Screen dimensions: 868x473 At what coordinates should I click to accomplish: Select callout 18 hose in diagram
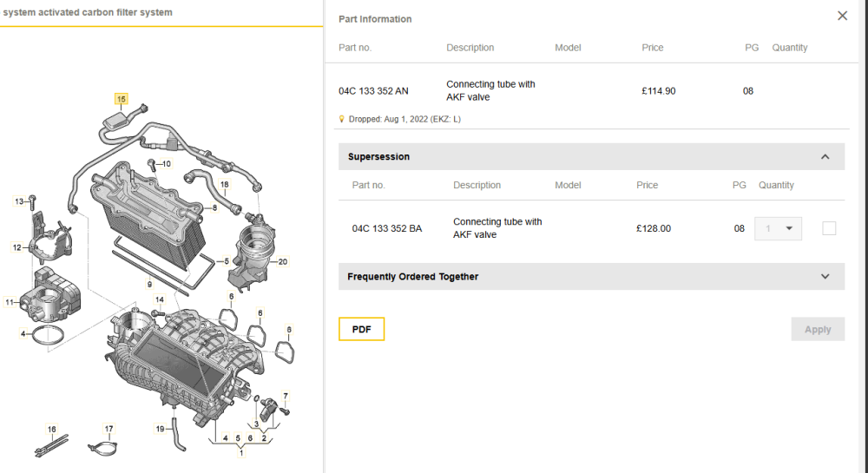(x=224, y=185)
